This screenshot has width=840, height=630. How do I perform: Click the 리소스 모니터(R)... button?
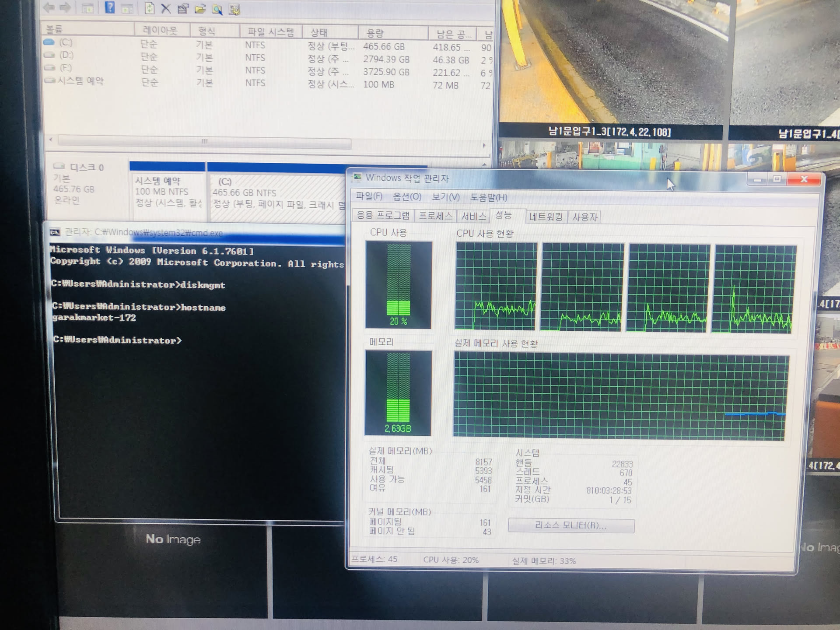(x=570, y=525)
